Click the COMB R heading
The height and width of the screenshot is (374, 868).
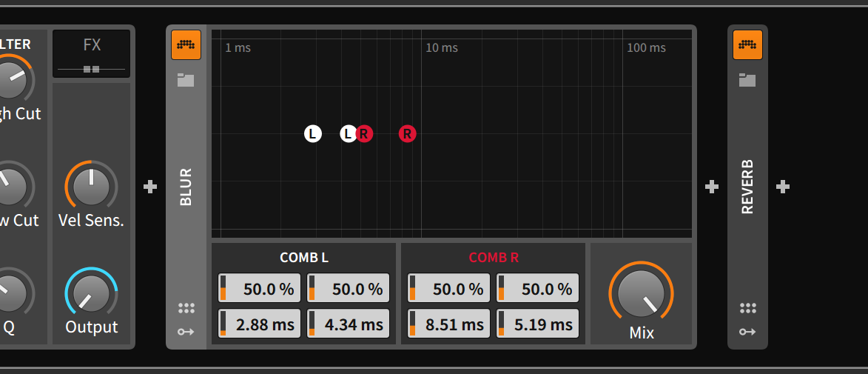click(x=494, y=258)
